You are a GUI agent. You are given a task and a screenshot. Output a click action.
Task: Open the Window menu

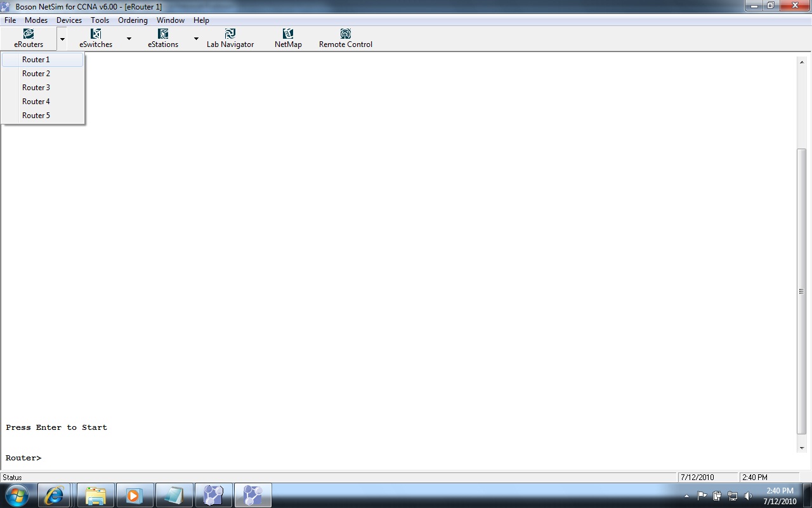(171, 20)
